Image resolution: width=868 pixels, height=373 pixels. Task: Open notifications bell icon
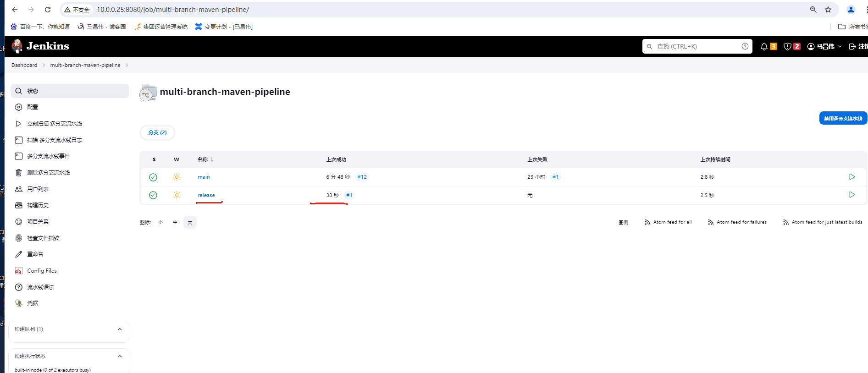tap(764, 46)
